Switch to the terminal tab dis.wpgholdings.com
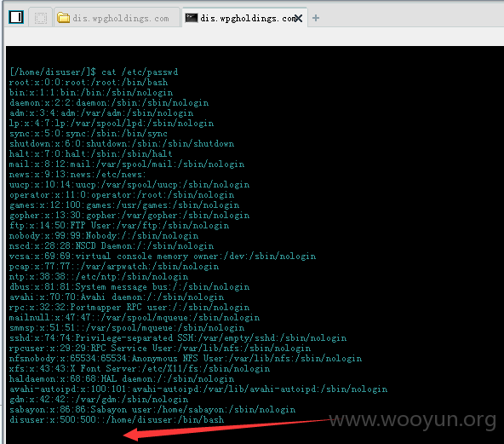Image resolution: width=504 pixels, height=444 pixels. click(x=244, y=18)
